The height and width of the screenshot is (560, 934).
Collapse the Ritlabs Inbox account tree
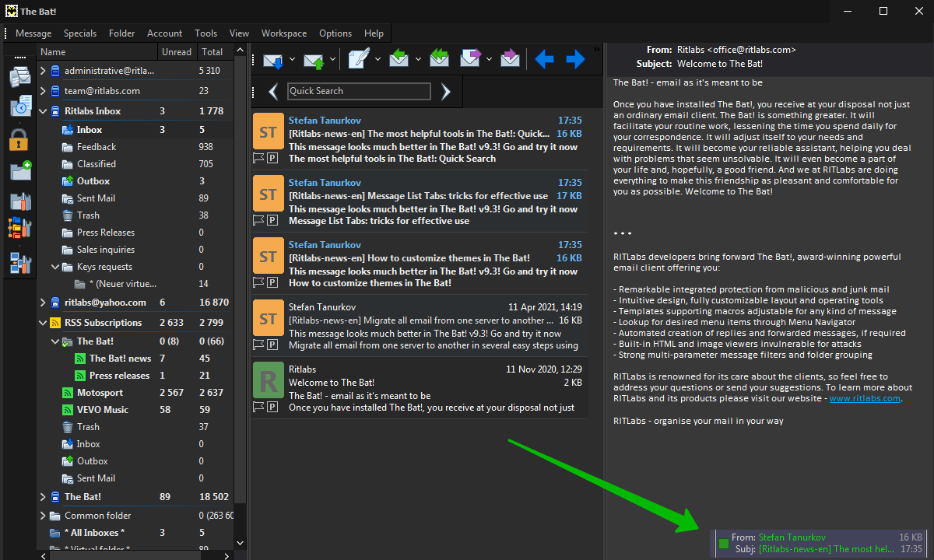(44, 111)
